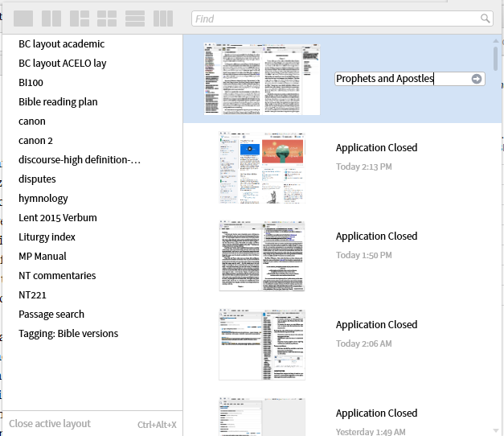504x436 pixels.
Task: Open discourse-high definition layout
Action: coord(80,160)
